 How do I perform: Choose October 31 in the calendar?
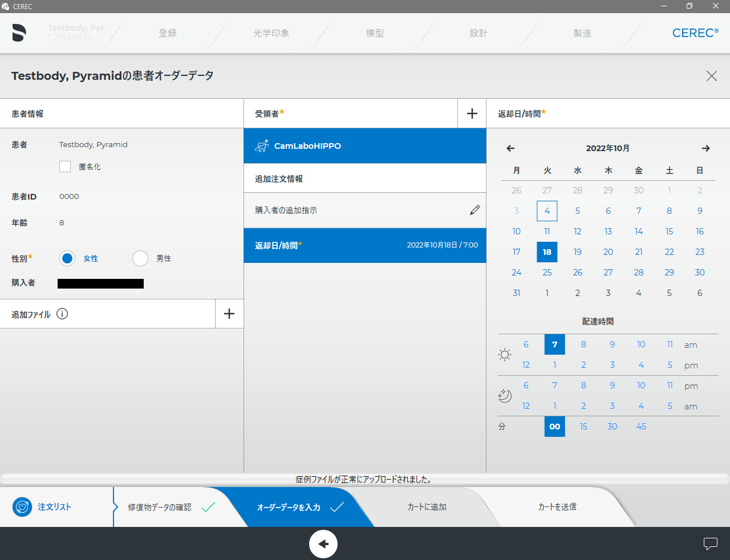tap(516, 293)
